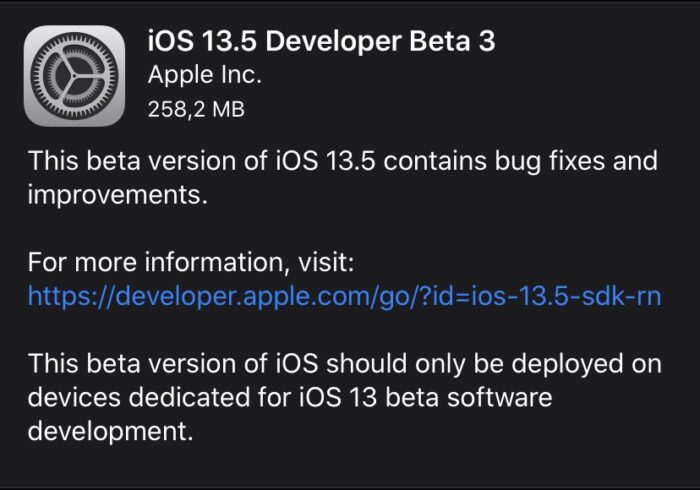This screenshot has height=490, width=700.
Task: Click 'beta software' words in last paragraph
Action: pos(469,397)
